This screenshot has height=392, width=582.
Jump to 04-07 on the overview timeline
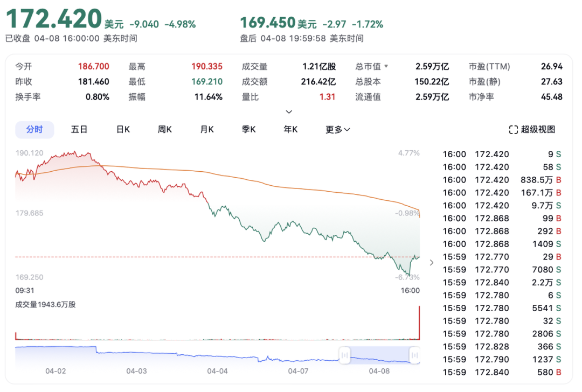[x=298, y=371]
